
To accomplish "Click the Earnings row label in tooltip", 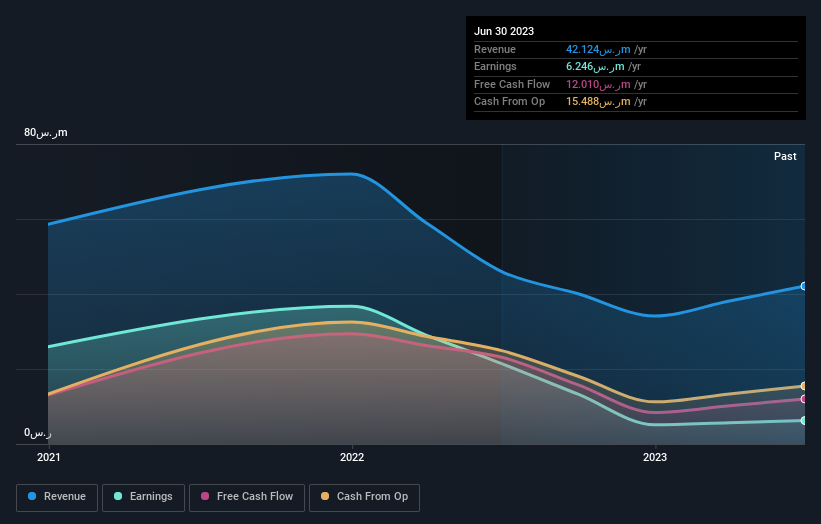I will click(495, 66).
